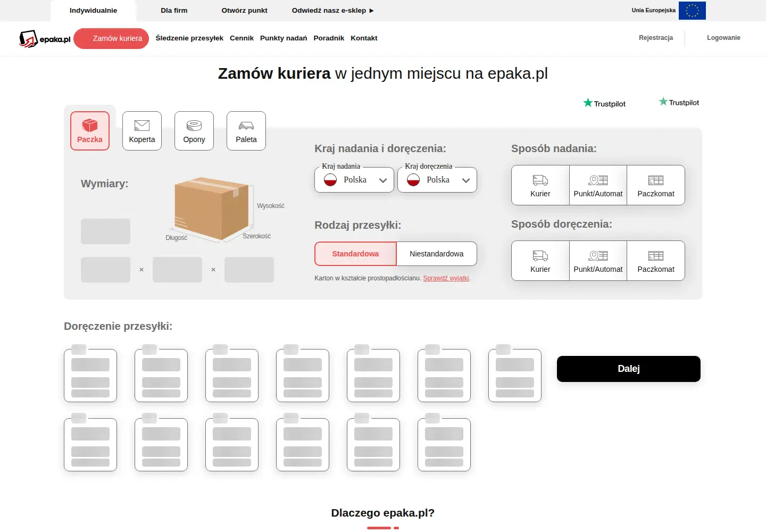
Task: Click the epaka.pl logo
Action: [45, 39]
